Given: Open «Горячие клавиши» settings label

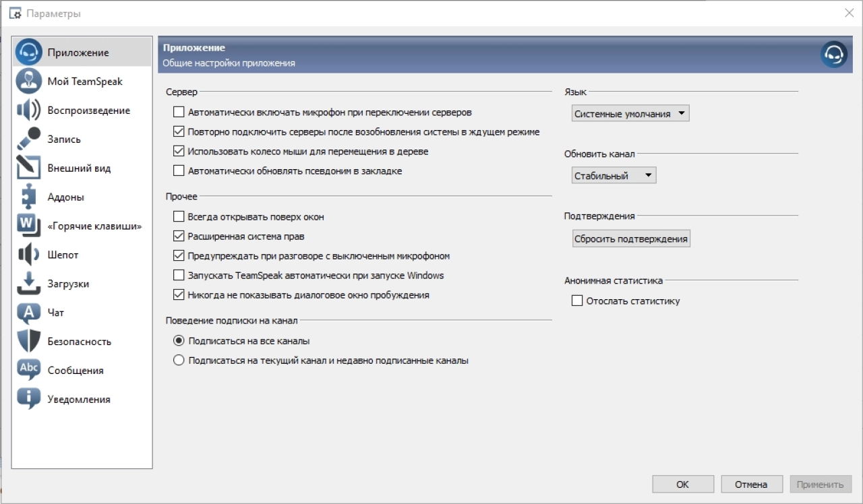Looking at the screenshot, I should (94, 226).
